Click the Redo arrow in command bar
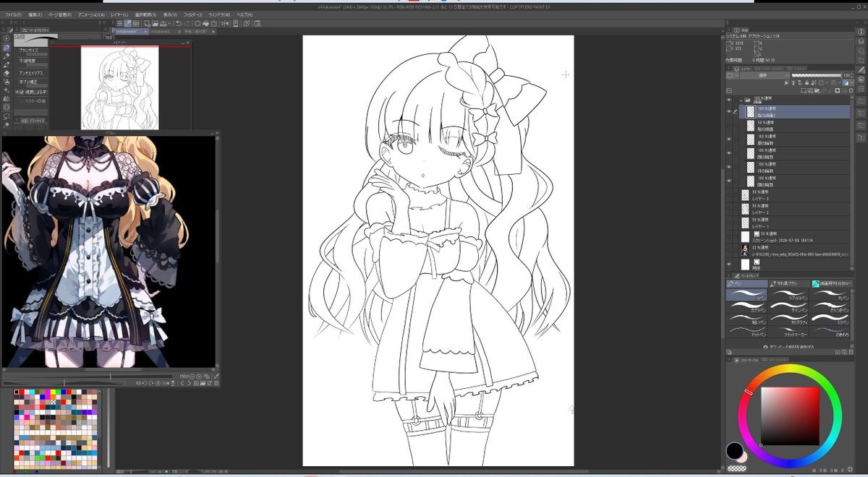 [187, 23]
